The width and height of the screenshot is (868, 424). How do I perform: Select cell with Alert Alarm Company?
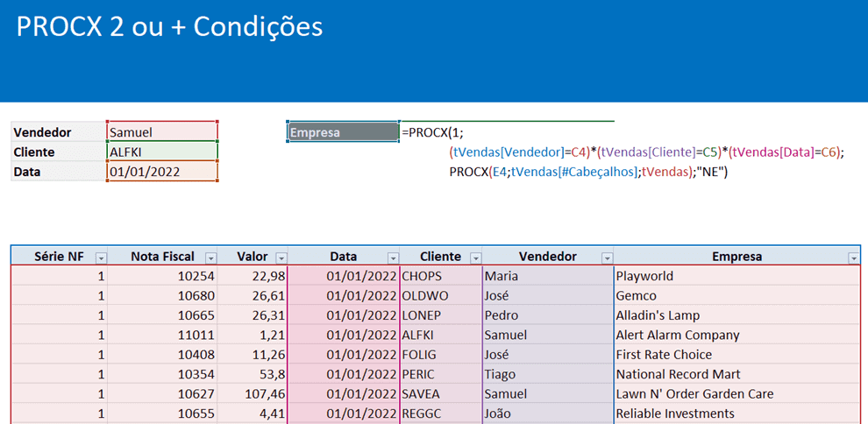(x=736, y=335)
